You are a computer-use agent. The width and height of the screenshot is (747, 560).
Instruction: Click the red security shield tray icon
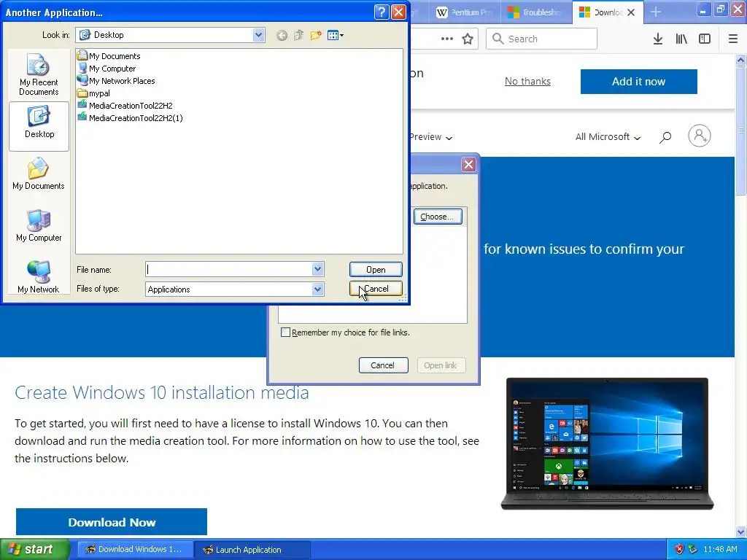coord(679,549)
